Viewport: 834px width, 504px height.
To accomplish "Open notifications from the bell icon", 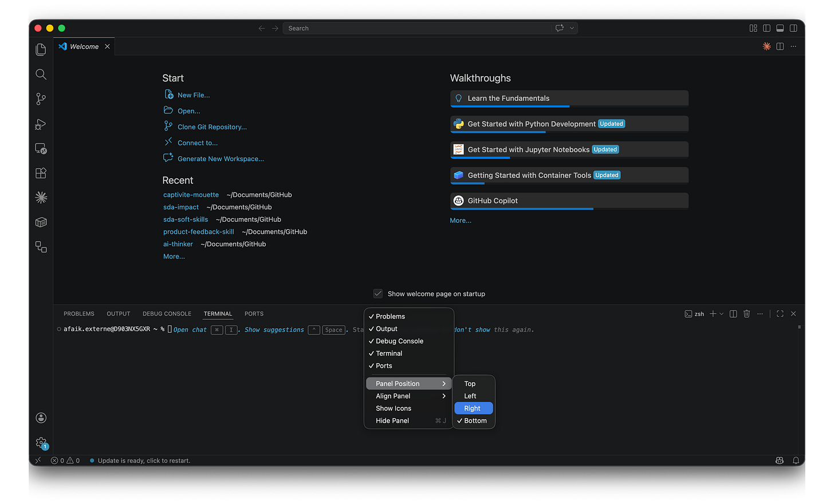I will [796, 460].
